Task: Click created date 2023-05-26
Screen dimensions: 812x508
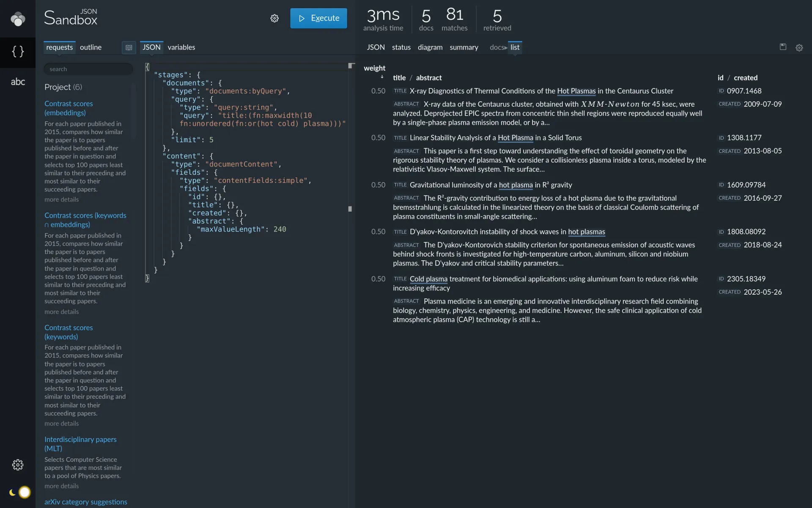Action: [x=763, y=292]
